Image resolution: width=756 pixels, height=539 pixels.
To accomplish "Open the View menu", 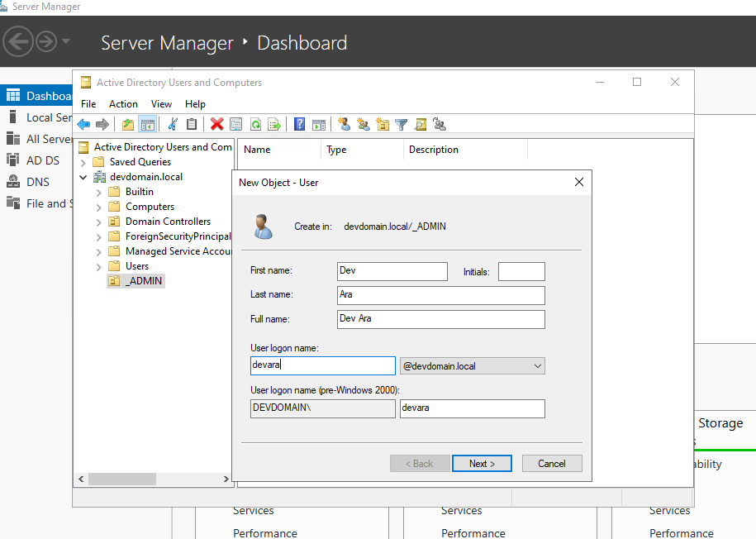I will point(161,103).
